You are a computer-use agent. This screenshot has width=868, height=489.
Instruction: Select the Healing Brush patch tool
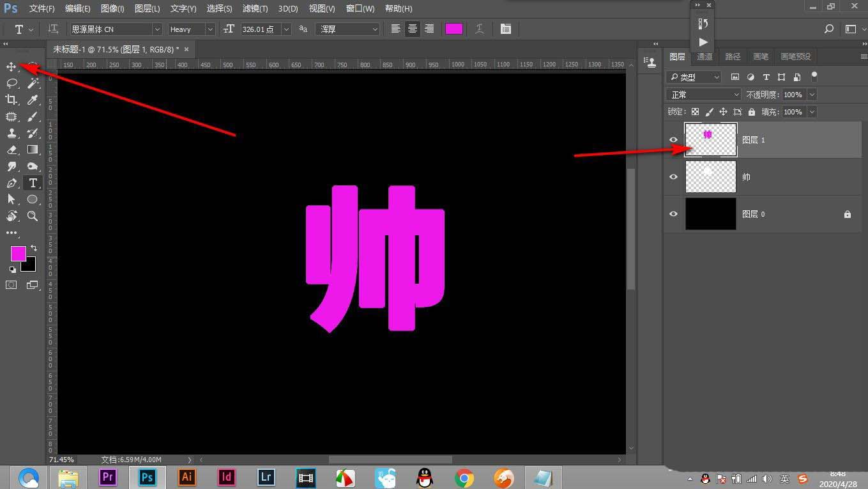pos(11,116)
